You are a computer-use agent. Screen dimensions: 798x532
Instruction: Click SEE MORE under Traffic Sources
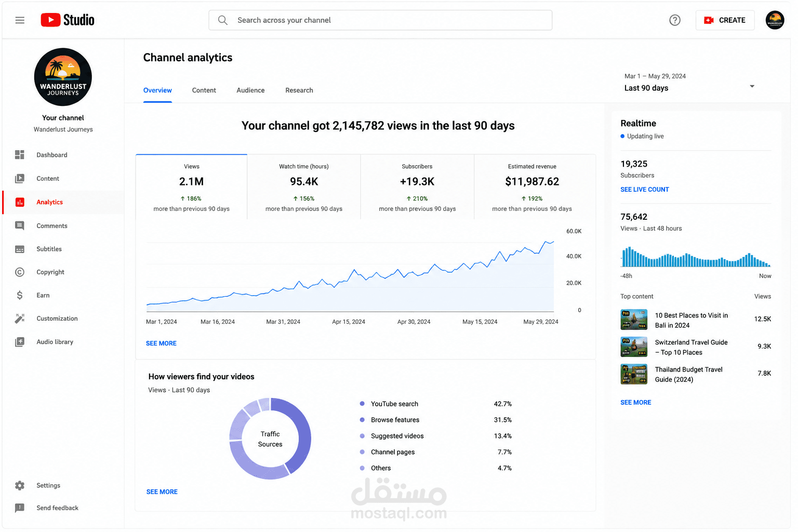[162, 492]
